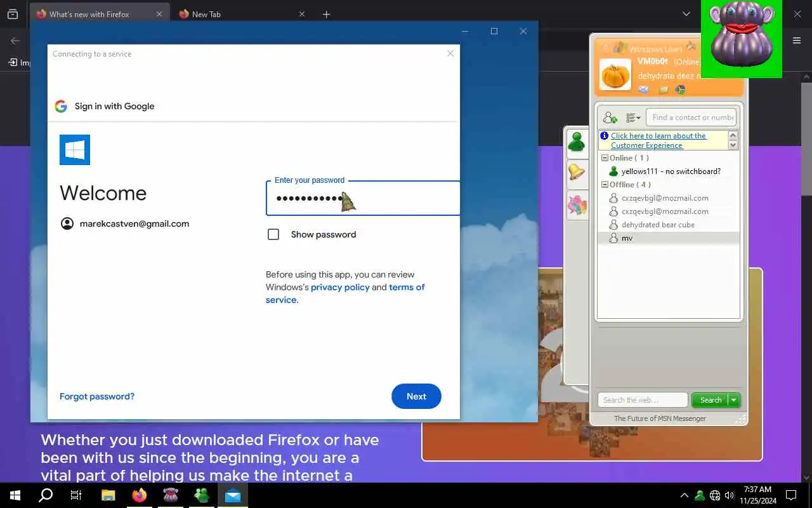This screenshot has height=508, width=812.
Task: Click the yellows111 green online status icon
Action: (613, 171)
